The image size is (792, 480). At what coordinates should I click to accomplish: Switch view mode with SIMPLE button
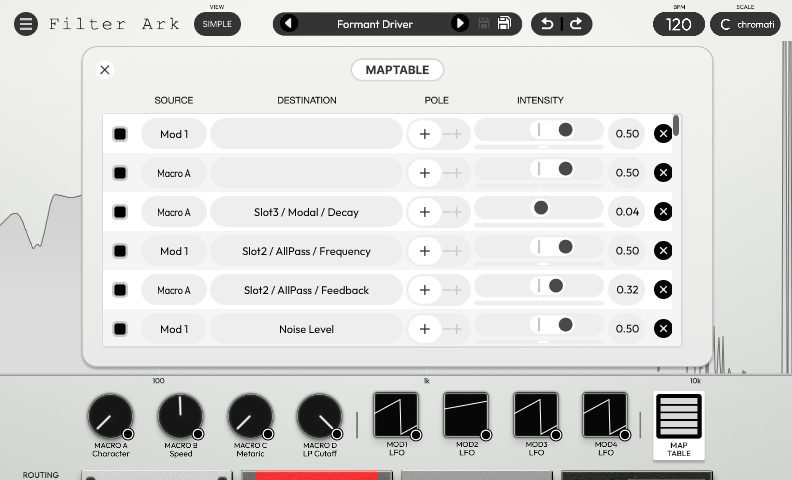coord(217,24)
